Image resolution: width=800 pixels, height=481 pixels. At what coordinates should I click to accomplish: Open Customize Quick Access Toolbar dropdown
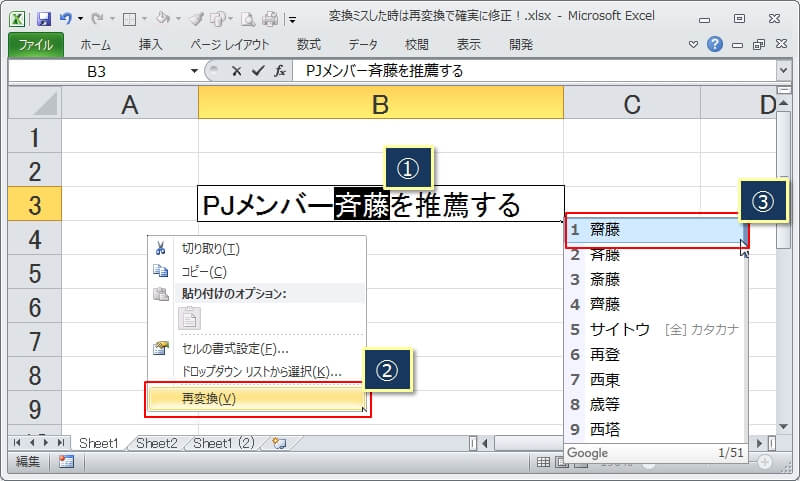click(x=292, y=20)
